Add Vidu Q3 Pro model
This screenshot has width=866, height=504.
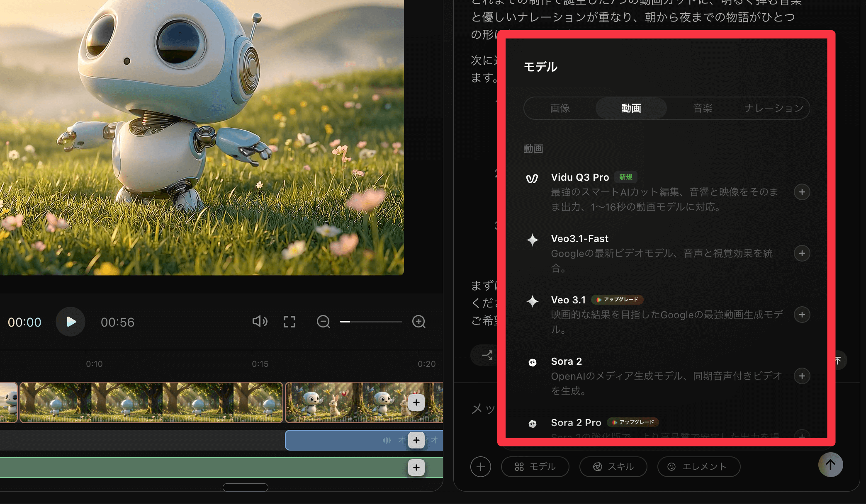point(802,192)
